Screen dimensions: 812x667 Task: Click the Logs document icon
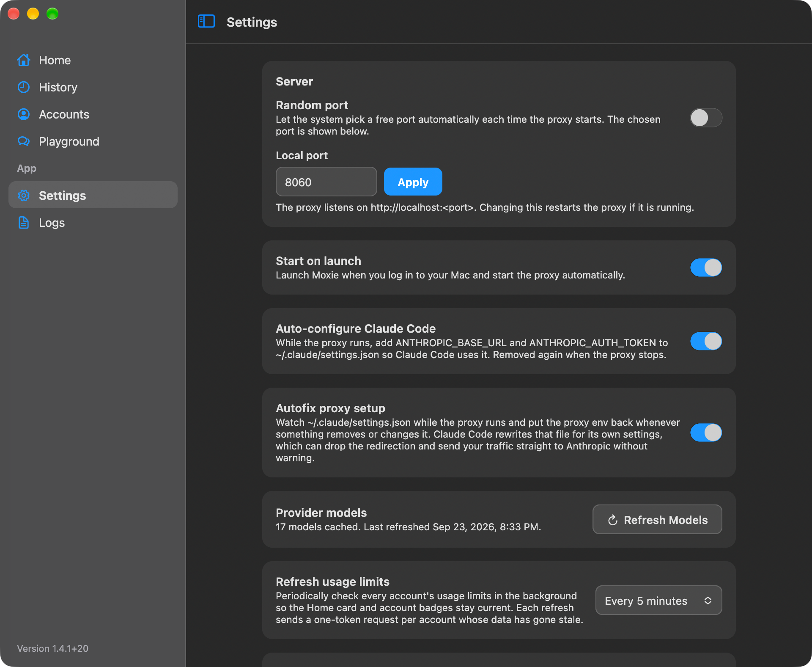24,223
